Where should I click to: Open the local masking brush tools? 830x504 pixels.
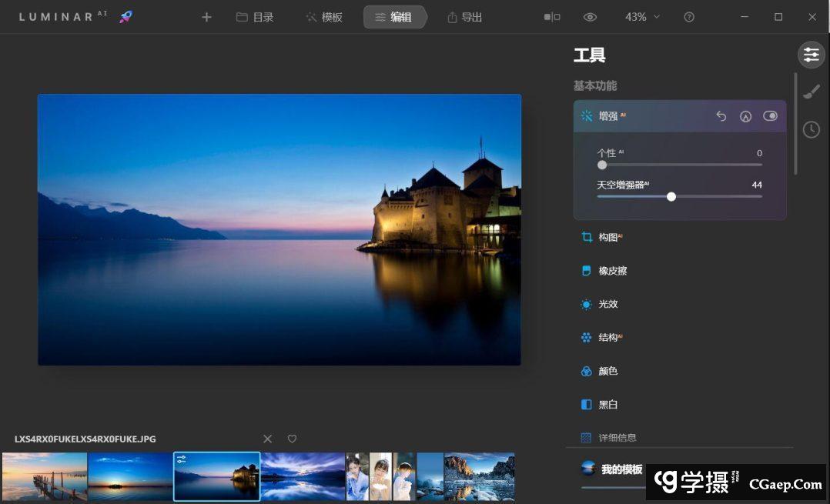(811, 92)
